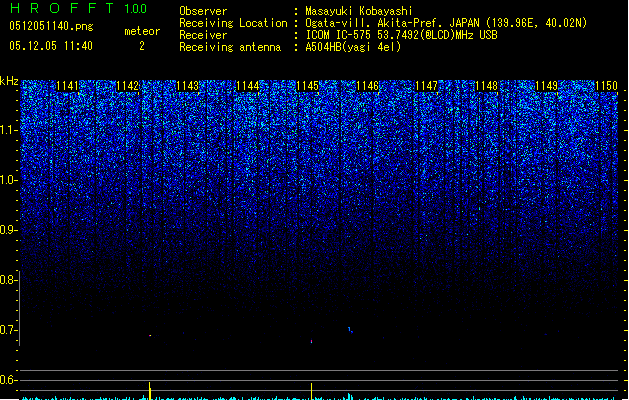Click the Receiving Location label
629x400 pixels.
pos(233,23)
